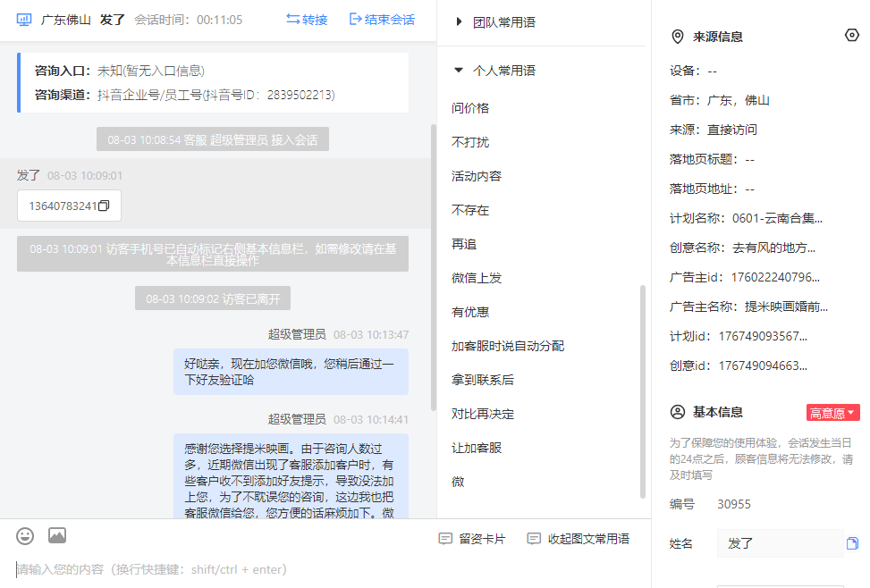Select the 微信上发 quick phrase

(477, 278)
